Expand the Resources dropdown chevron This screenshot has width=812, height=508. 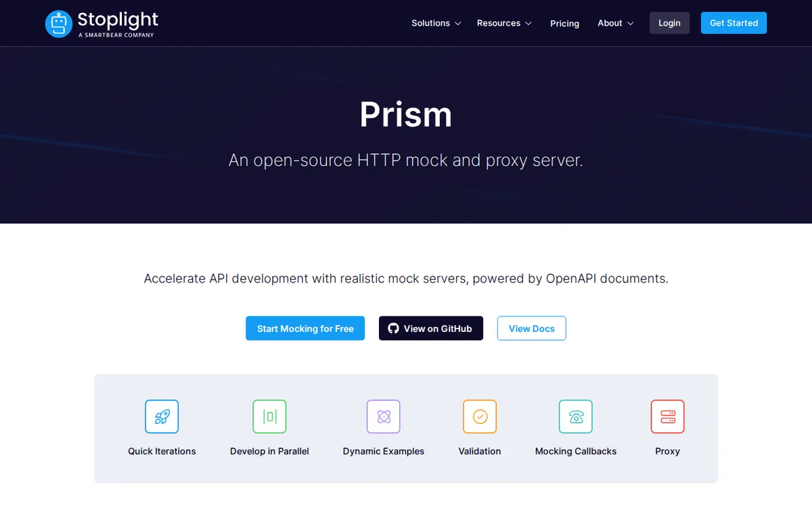coord(528,24)
